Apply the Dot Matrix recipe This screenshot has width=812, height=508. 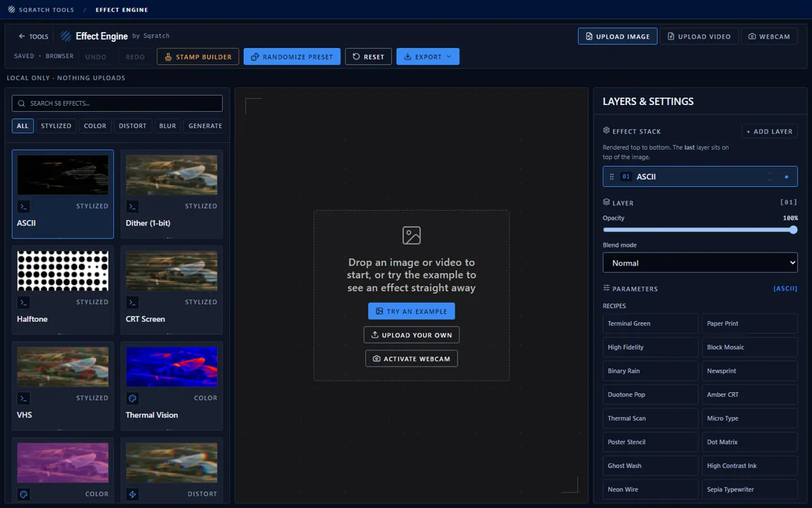[x=750, y=442]
